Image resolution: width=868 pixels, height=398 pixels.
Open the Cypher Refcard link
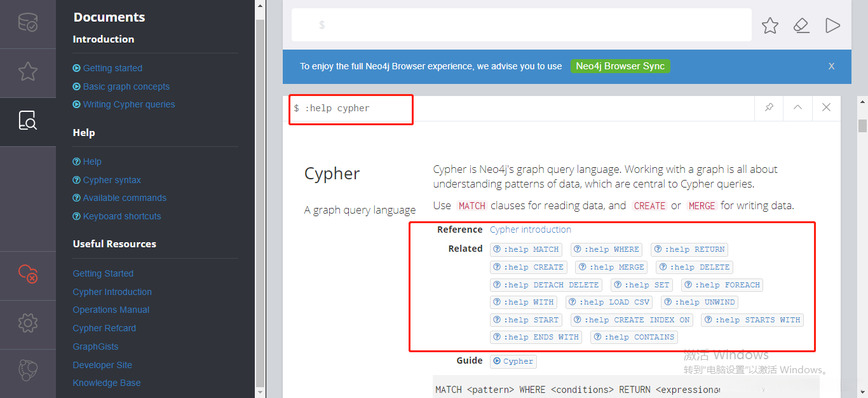pyautogui.click(x=104, y=328)
